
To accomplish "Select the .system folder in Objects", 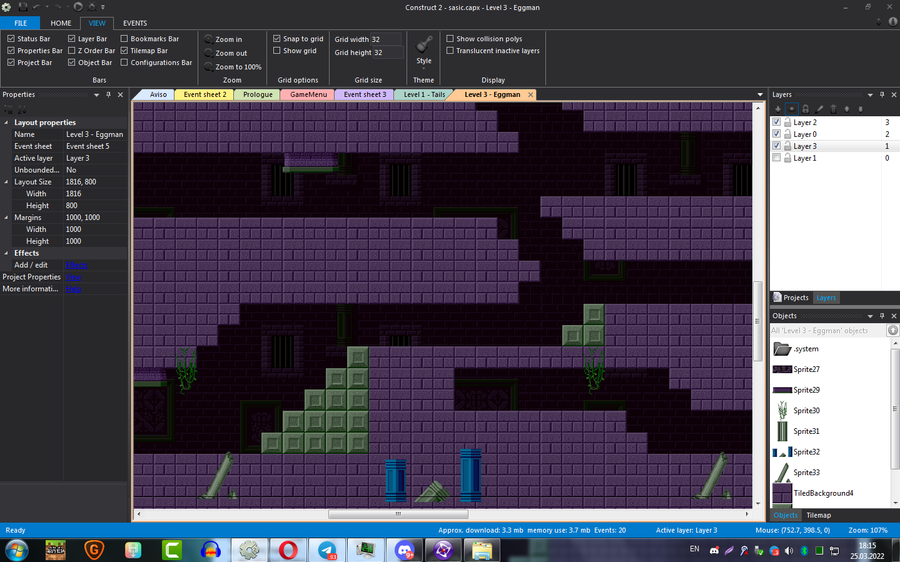I will [x=796, y=348].
